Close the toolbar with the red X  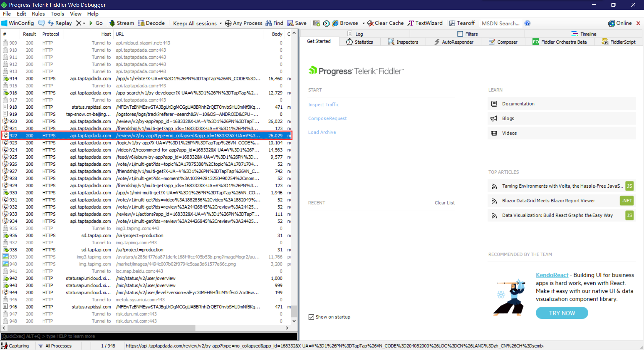(x=638, y=23)
